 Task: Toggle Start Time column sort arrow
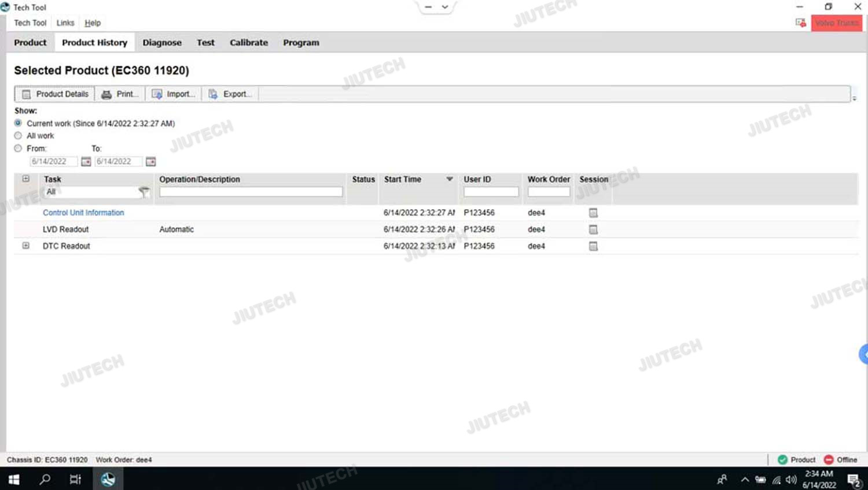449,180
